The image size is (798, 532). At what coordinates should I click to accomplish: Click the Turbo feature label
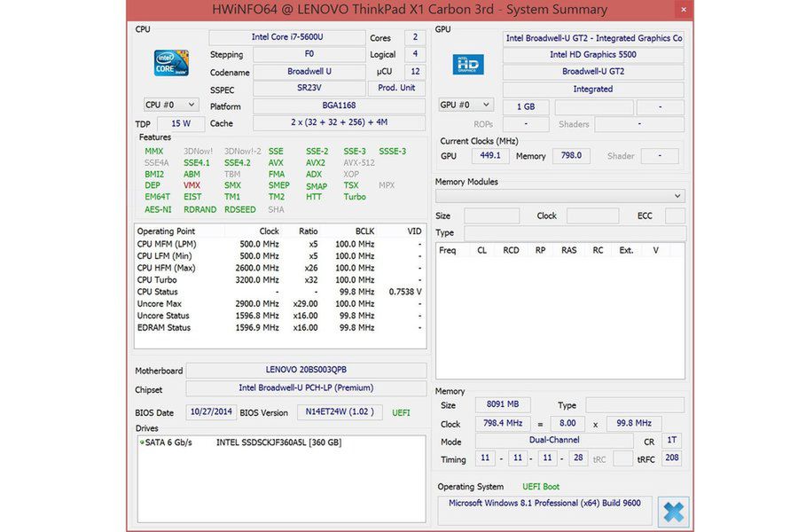coord(354,197)
